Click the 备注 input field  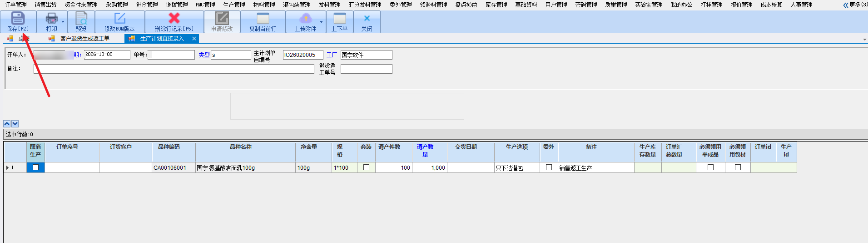[174, 69]
